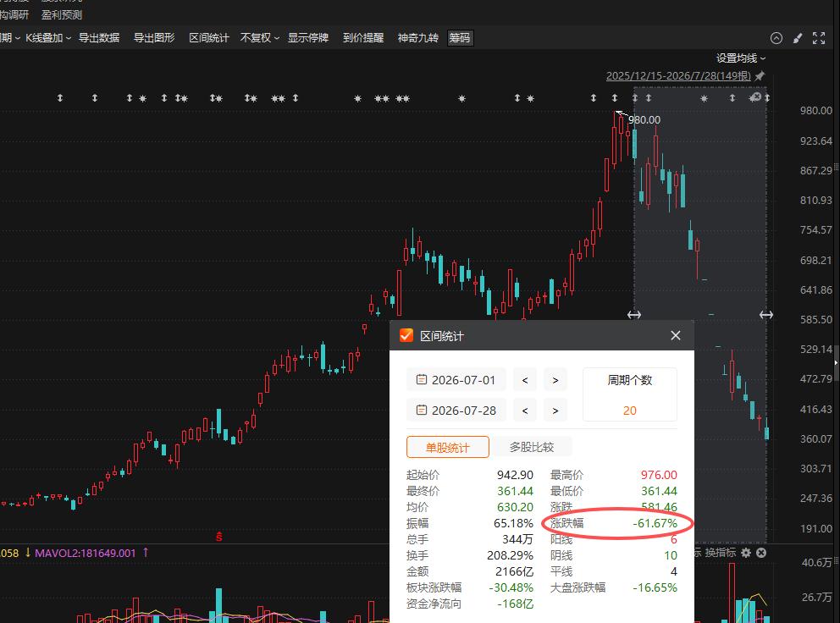
Task: Click 起始价 value 942.90
Action: (515, 475)
